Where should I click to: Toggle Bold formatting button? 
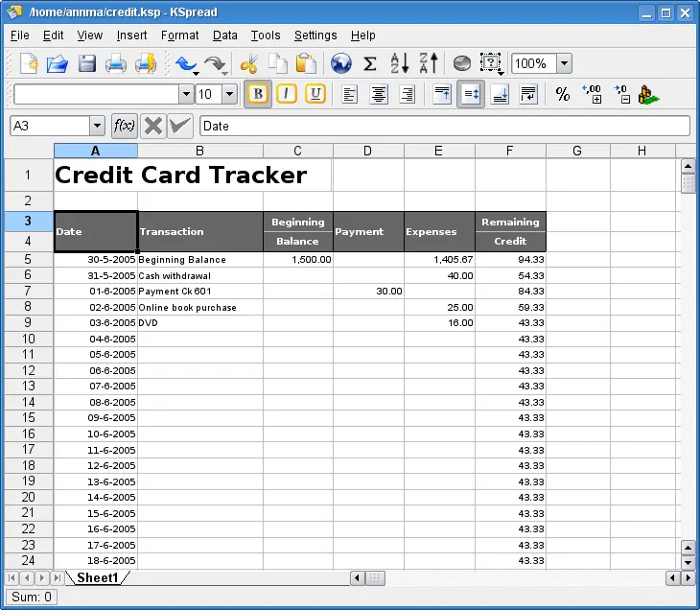(x=258, y=94)
